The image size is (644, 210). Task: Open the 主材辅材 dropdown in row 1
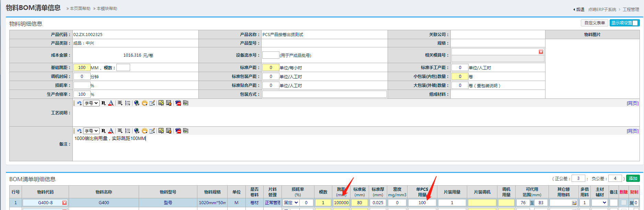[600, 203]
